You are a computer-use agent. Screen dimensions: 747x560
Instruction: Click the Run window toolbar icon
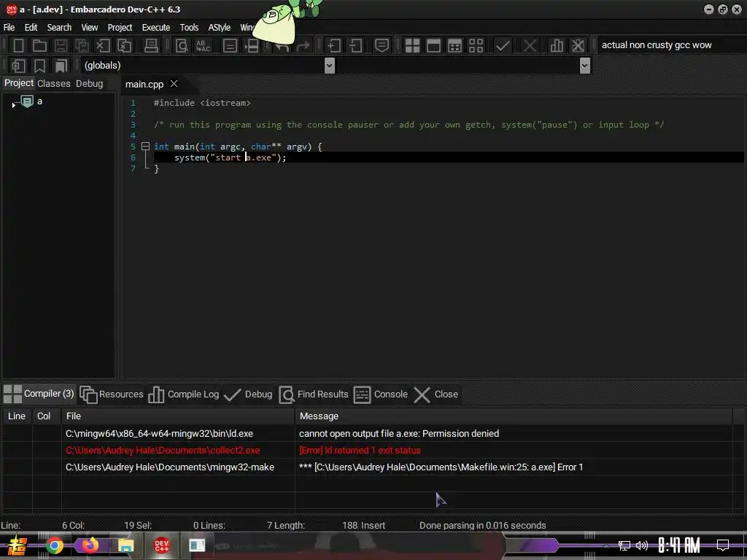pyautogui.click(x=433, y=46)
